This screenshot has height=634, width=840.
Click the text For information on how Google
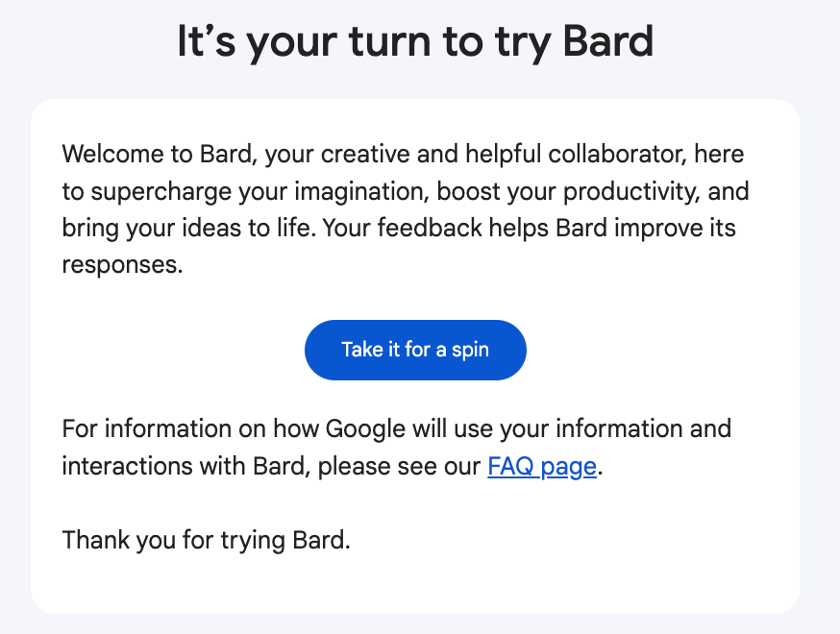point(240,429)
